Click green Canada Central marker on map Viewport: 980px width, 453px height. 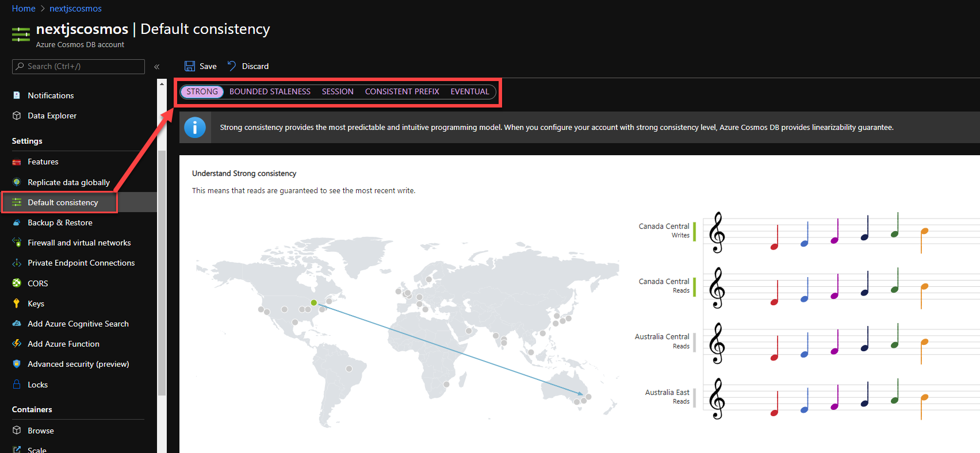coord(314,302)
